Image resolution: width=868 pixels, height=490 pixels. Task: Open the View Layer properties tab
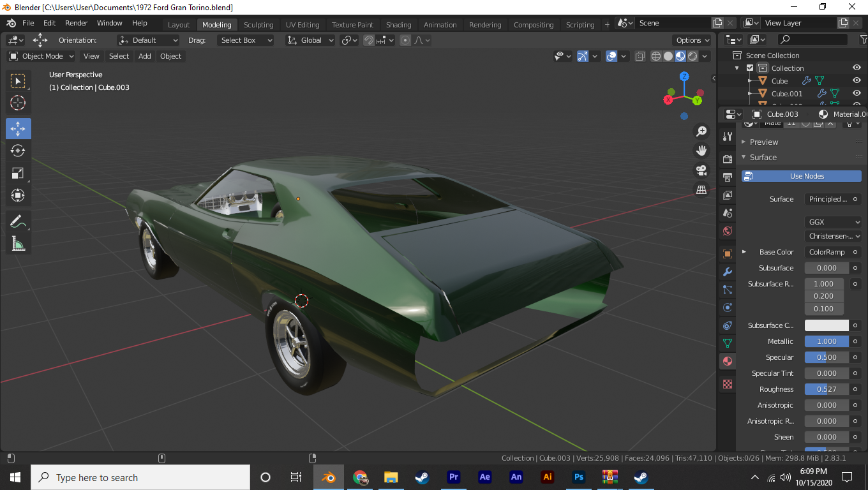click(727, 195)
